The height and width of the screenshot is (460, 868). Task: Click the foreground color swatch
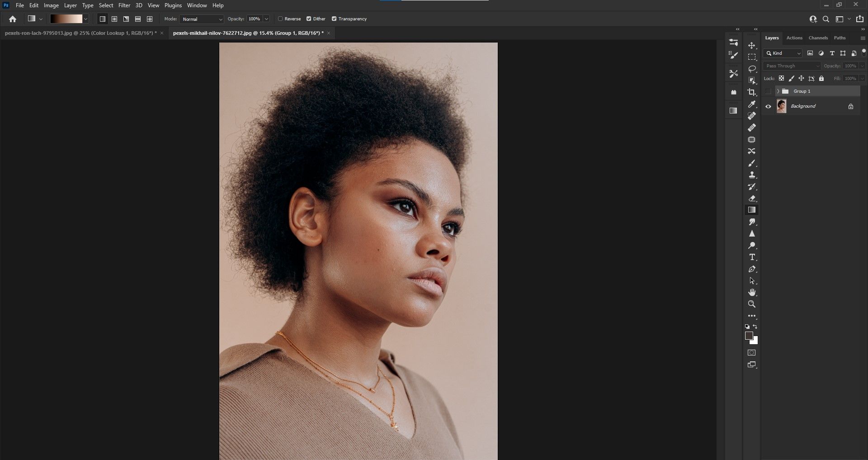pos(749,336)
